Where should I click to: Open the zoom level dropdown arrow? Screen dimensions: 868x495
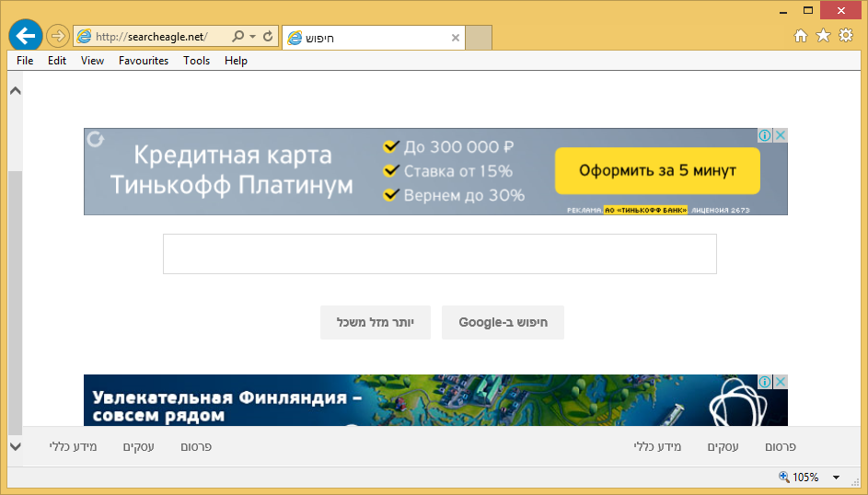point(836,478)
